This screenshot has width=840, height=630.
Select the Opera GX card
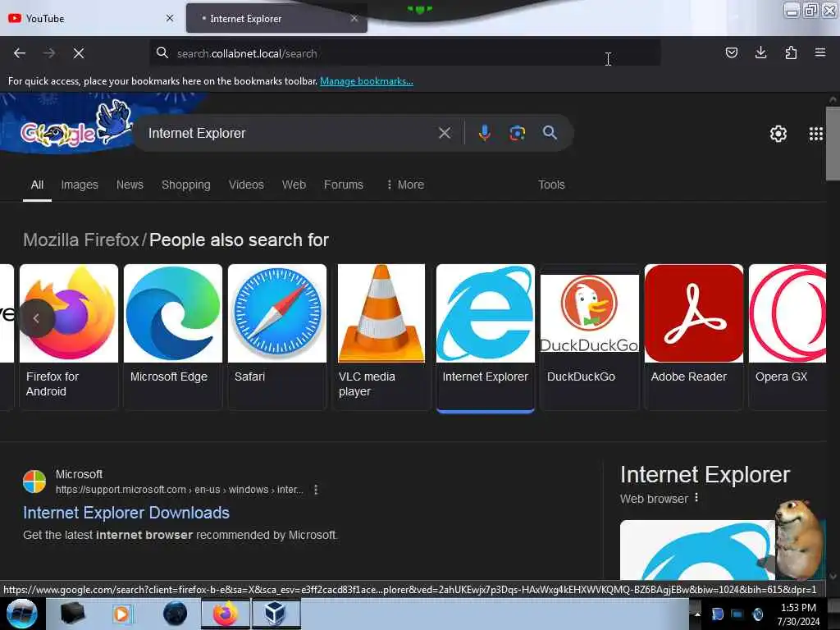(x=787, y=336)
